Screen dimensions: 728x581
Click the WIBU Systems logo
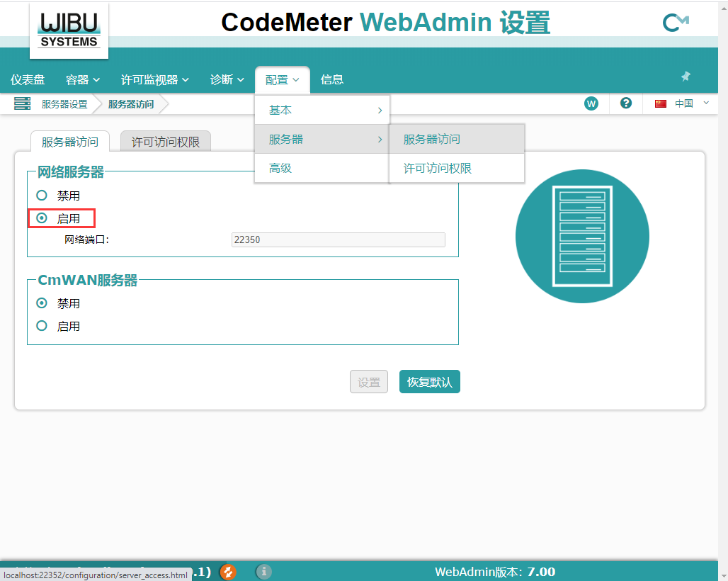(x=69, y=30)
